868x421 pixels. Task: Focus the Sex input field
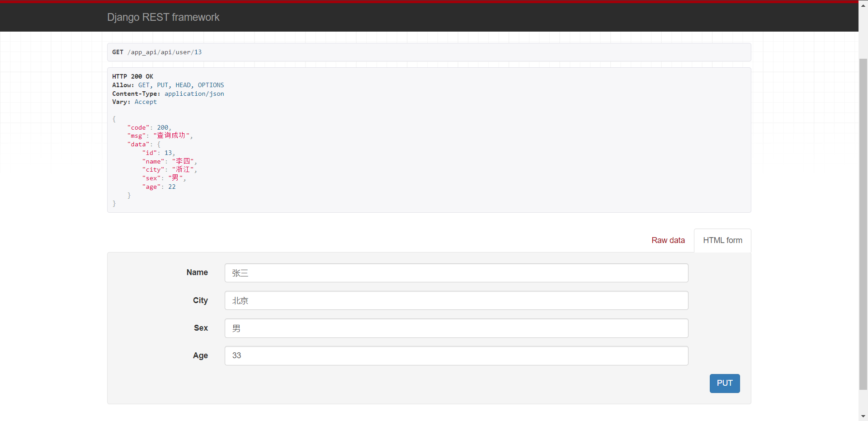tap(456, 328)
